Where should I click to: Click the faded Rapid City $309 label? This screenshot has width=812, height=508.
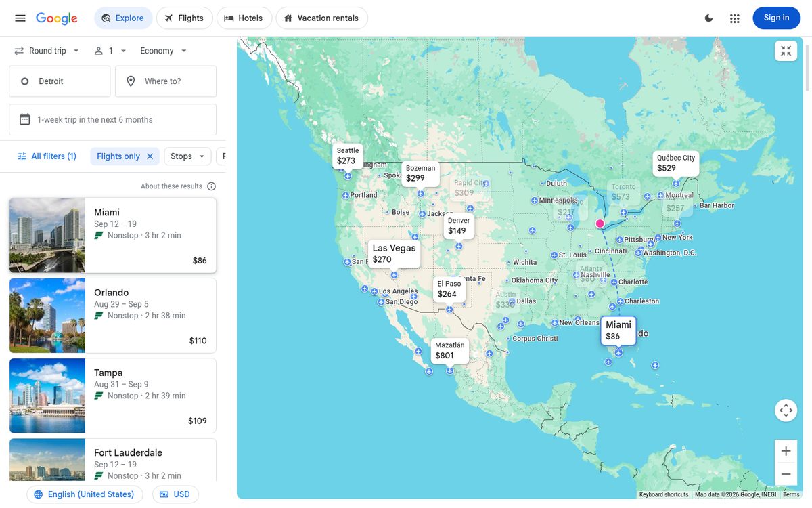tap(469, 188)
